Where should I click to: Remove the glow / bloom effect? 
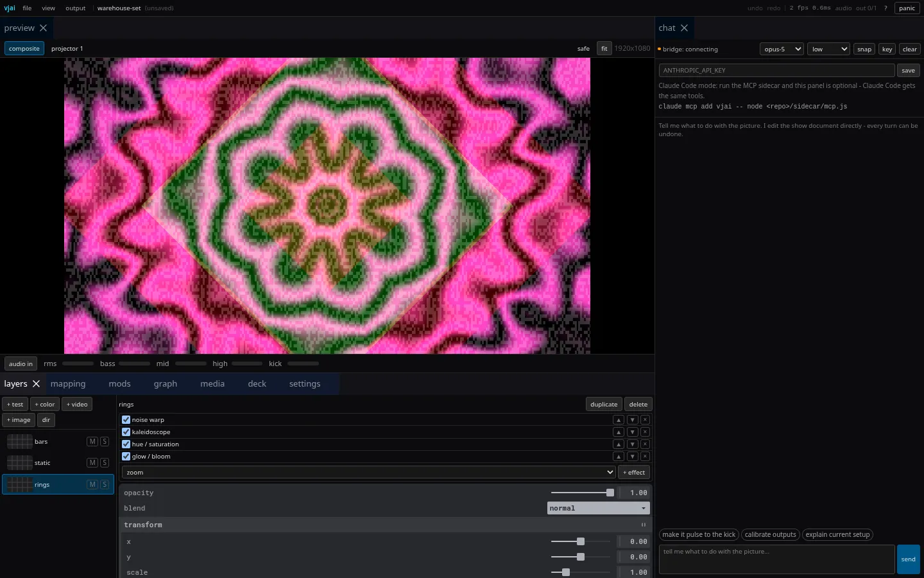646,457
